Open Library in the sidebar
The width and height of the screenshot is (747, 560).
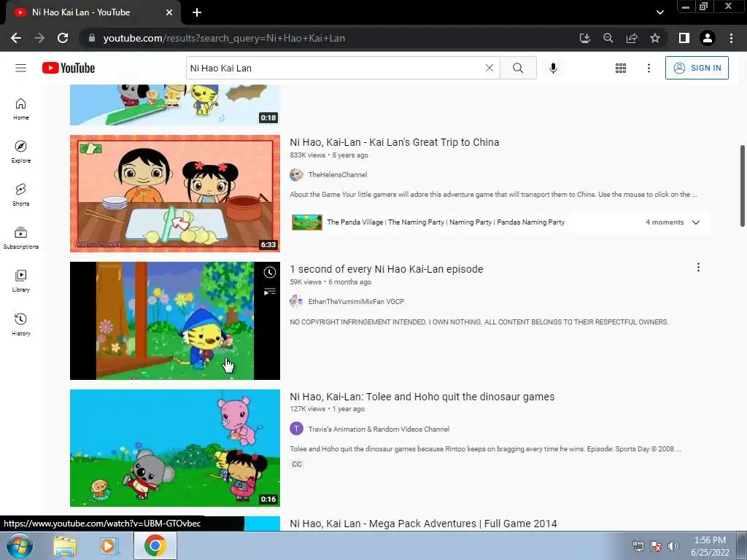click(20, 281)
